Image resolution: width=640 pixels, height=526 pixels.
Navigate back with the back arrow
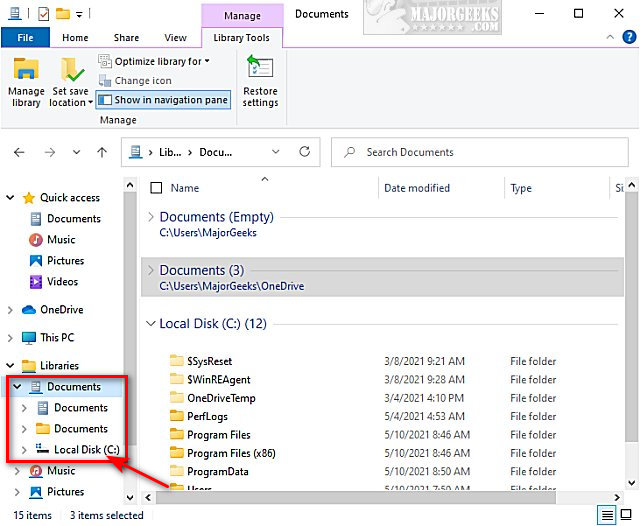click(19, 153)
